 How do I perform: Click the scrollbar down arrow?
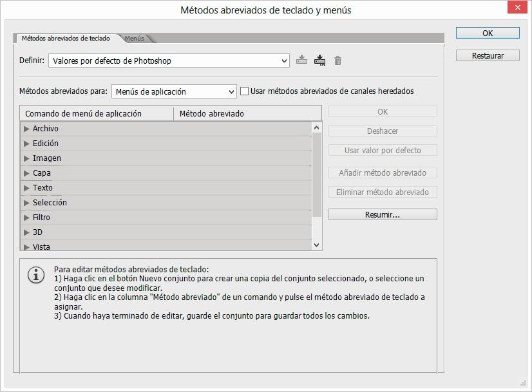coord(316,245)
